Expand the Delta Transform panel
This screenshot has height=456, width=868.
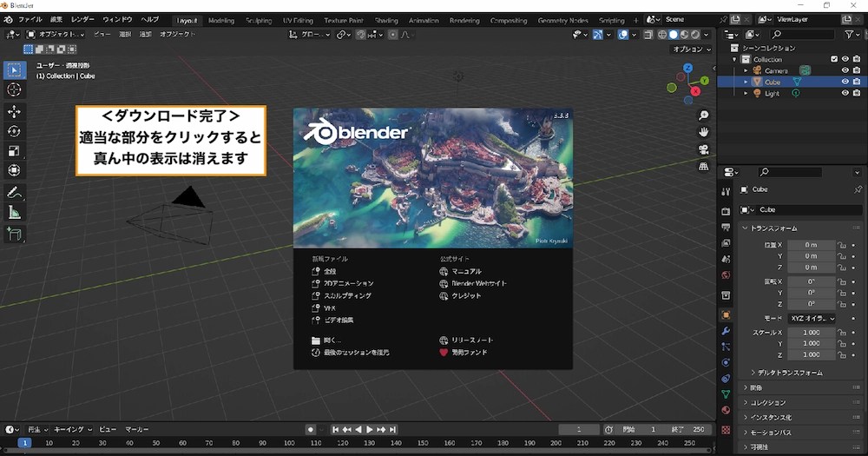pyautogui.click(x=789, y=373)
